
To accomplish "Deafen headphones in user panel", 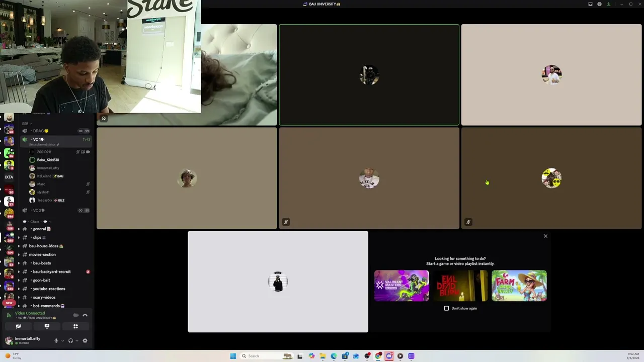I will click(x=70, y=340).
